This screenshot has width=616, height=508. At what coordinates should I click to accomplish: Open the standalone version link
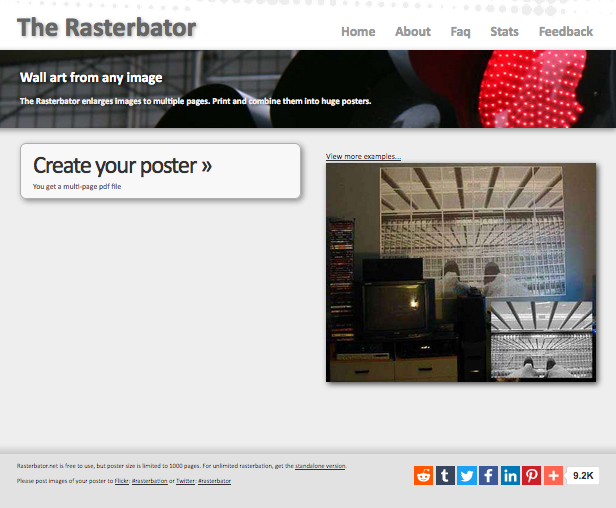320,466
